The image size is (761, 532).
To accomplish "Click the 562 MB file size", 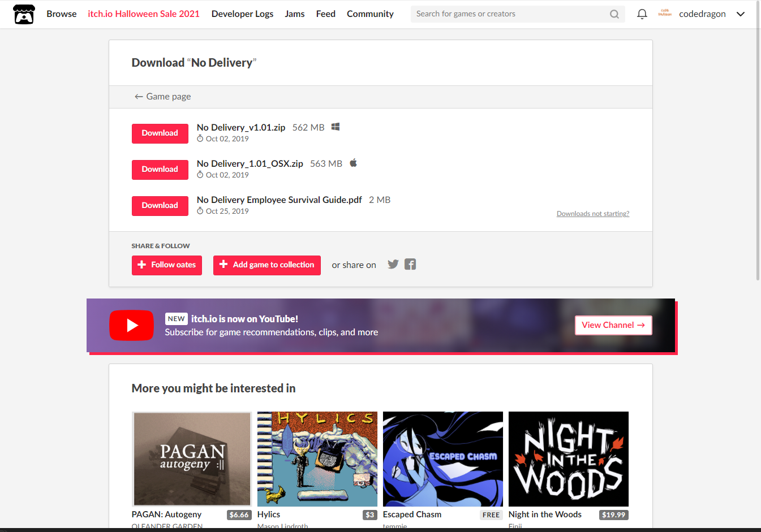I will point(308,128).
